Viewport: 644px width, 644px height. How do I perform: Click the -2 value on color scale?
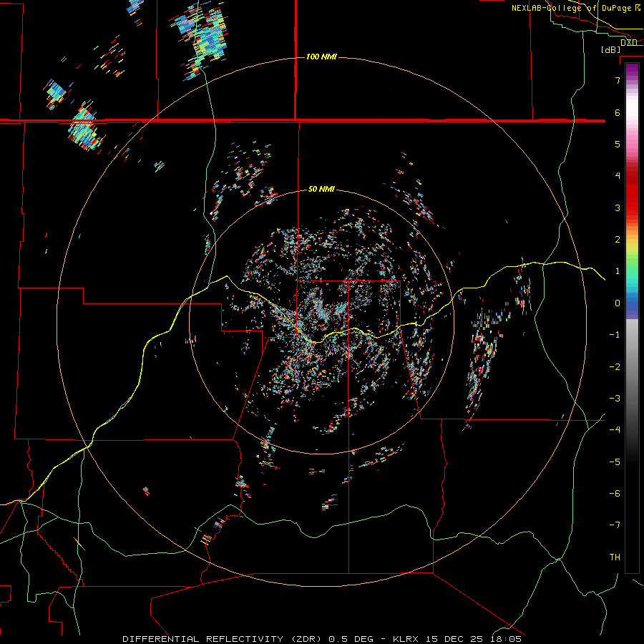(x=615, y=367)
